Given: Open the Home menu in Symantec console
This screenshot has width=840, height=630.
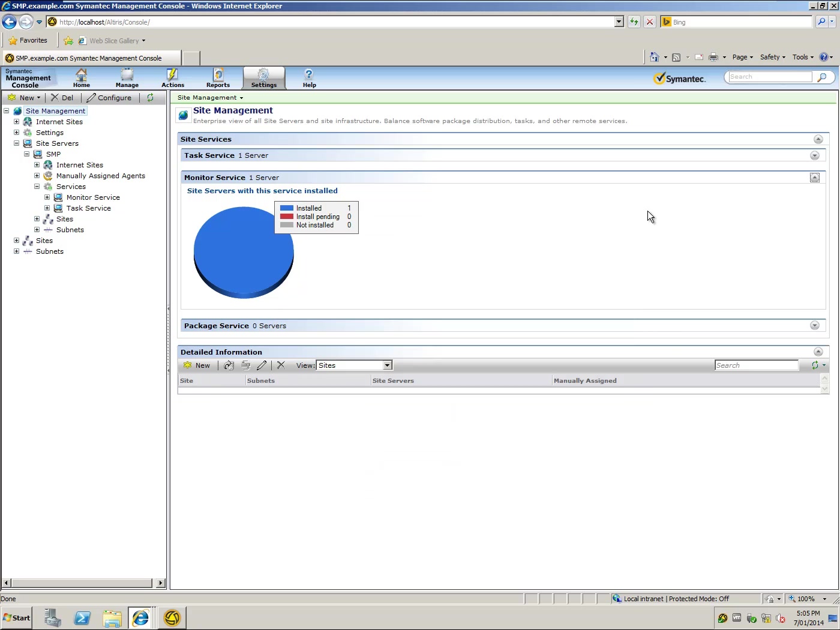Looking at the screenshot, I should tap(81, 78).
